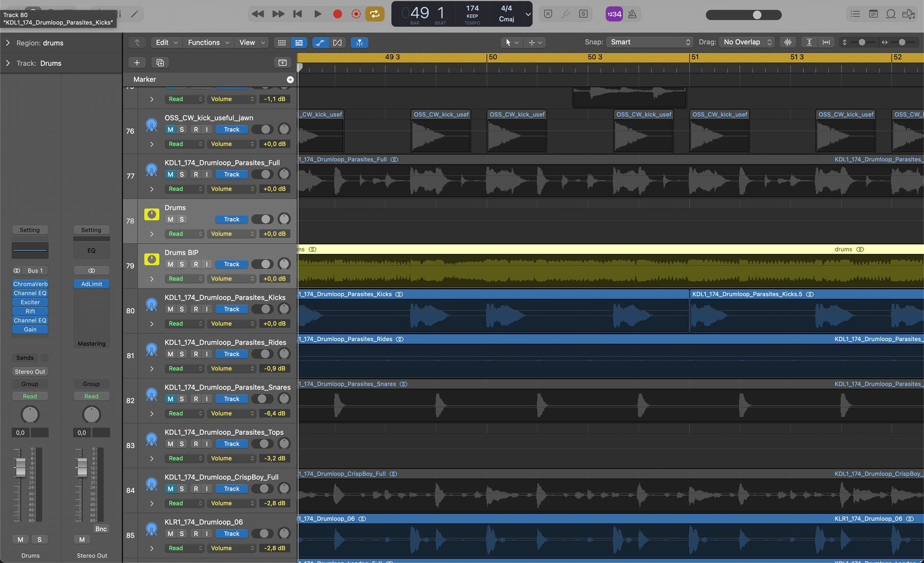Click the Rewind transport button
The height and width of the screenshot is (563, 924).
(258, 14)
